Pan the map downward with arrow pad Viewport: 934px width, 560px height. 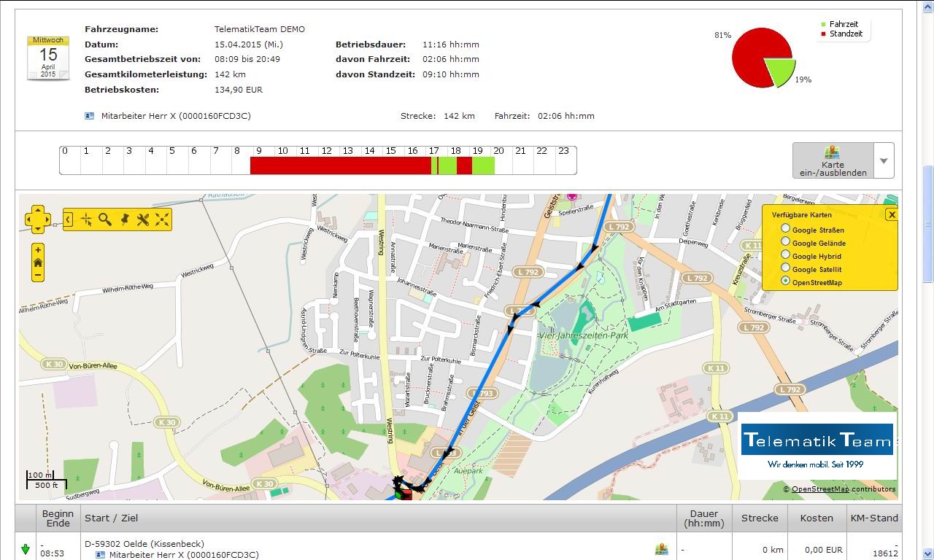tap(38, 228)
